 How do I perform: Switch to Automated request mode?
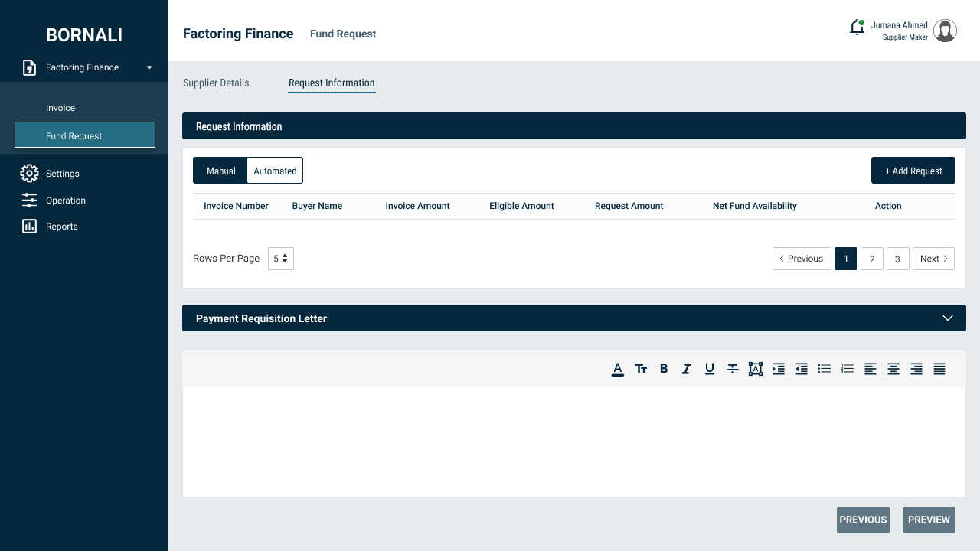pos(275,171)
